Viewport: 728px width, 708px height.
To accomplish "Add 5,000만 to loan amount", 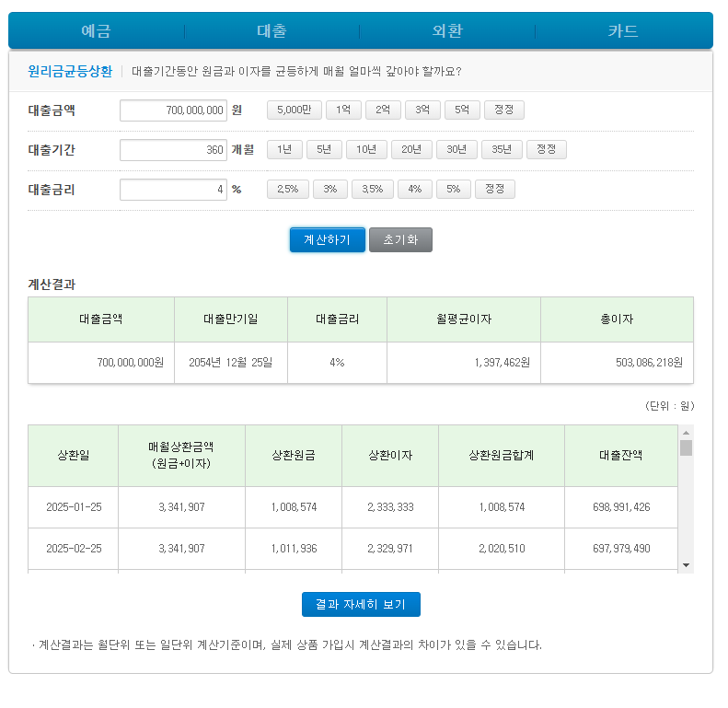I will point(295,110).
